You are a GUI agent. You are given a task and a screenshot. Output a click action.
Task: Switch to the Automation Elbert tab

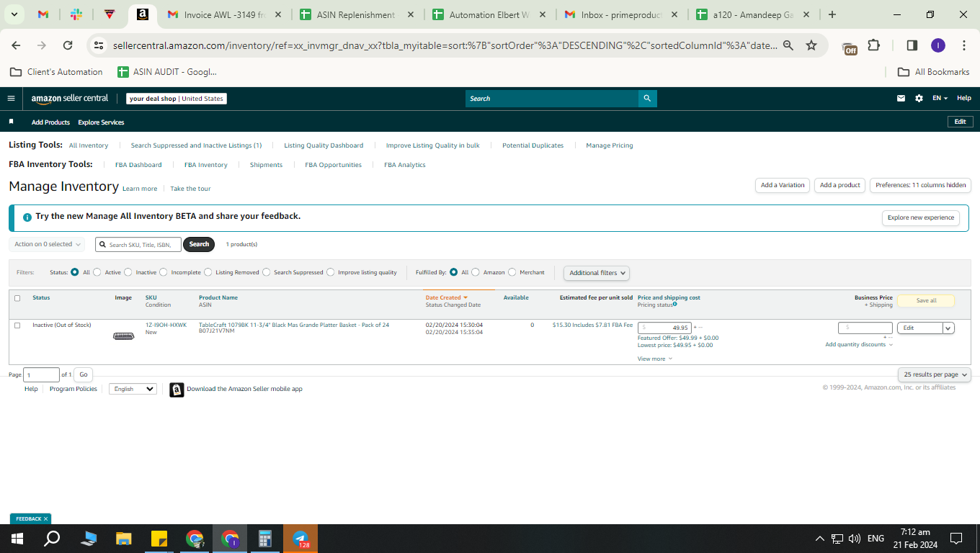tap(489, 14)
